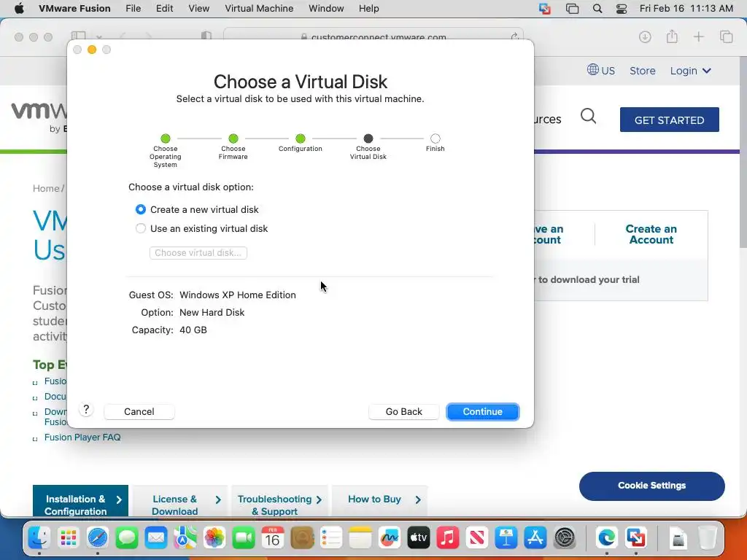The width and height of the screenshot is (747, 560).
Task: Open the Help menu
Action: [368, 9]
